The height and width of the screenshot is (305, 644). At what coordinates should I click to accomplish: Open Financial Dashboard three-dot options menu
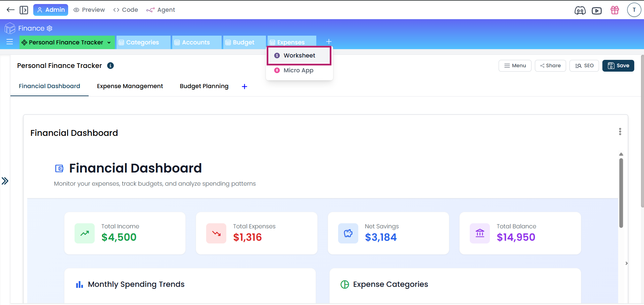[x=620, y=131]
